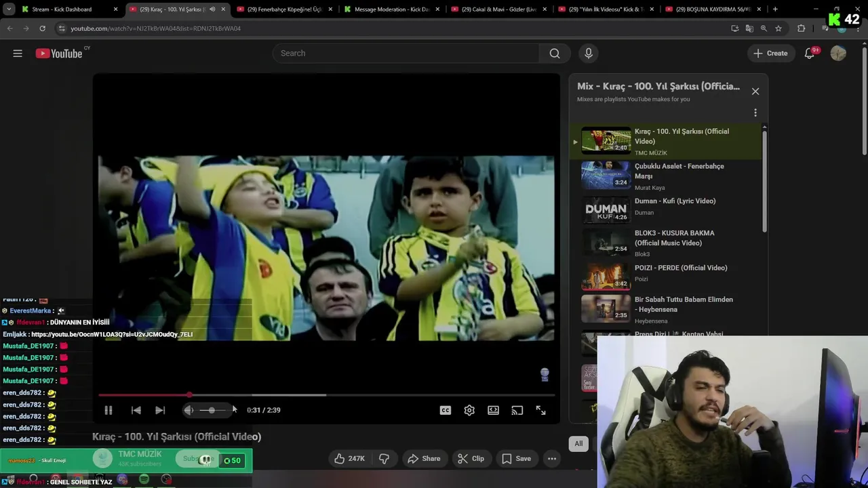868x488 pixels.
Task: Mute the Kıraç tab audio icon
Action: pyautogui.click(x=212, y=9)
